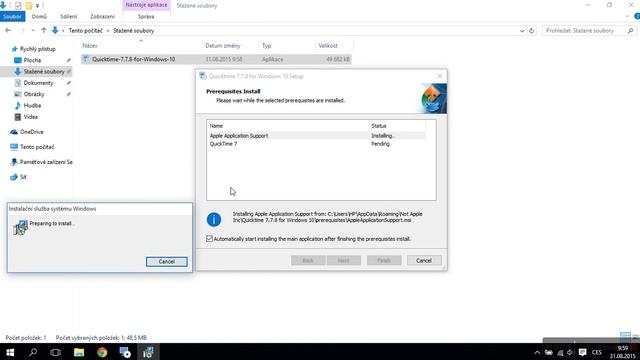This screenshot has width=640, height=360.
Task: Select Tento počítač in the navigation pane
Action: click(x=37, y=147)
